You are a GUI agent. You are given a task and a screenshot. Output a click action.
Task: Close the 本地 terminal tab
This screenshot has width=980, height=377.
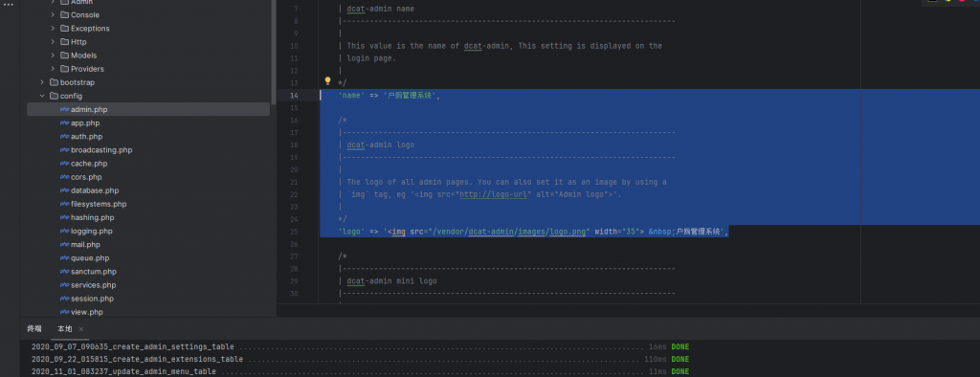coord(81,329)
